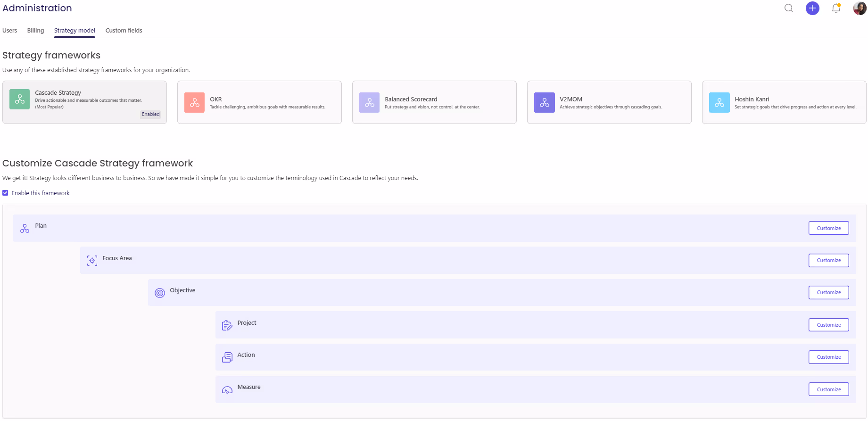Click the blue plus create button
The width and height of the screenshot is (868, 421).
pos(812,8)
